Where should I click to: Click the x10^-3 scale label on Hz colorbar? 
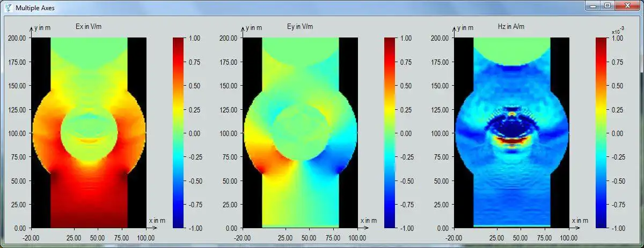[x=618, y=31]
